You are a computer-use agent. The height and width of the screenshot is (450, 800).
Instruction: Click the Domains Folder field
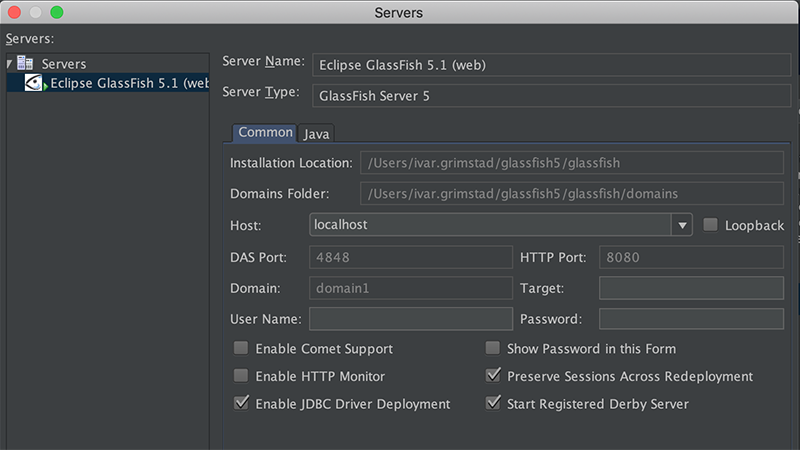click(x=571, y=193)
